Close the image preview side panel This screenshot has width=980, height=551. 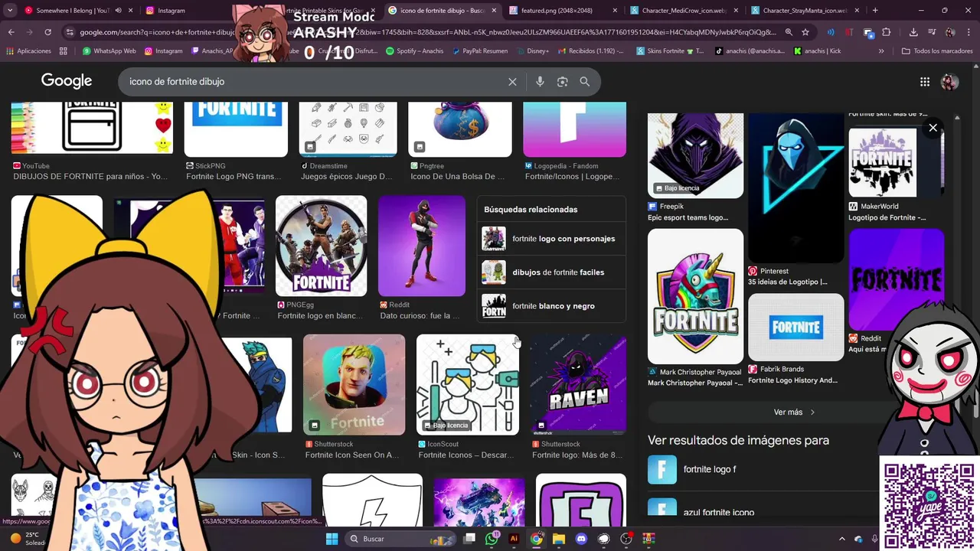pos(933,128)
